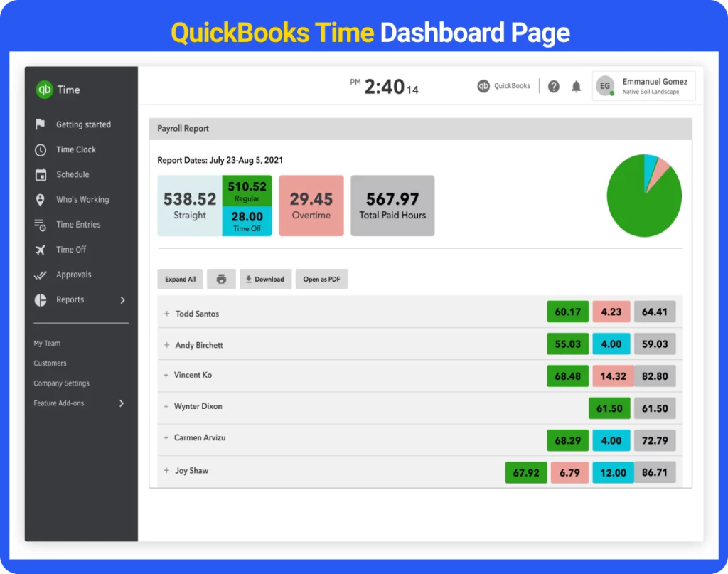Click the EG user avatar
728x574 pixels.
pyautogui.click(x=605, y=86)
